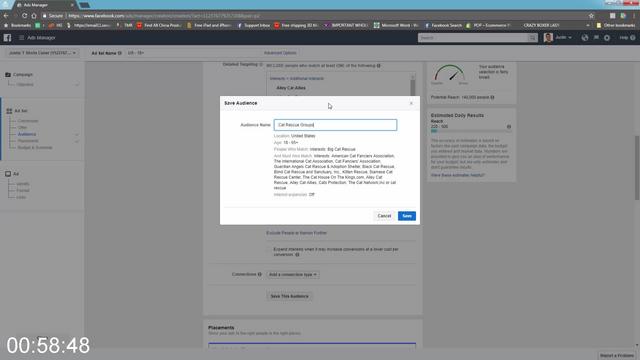Click the user profile picture
Screen dimensions: 640x360
(x=548, y=38)
